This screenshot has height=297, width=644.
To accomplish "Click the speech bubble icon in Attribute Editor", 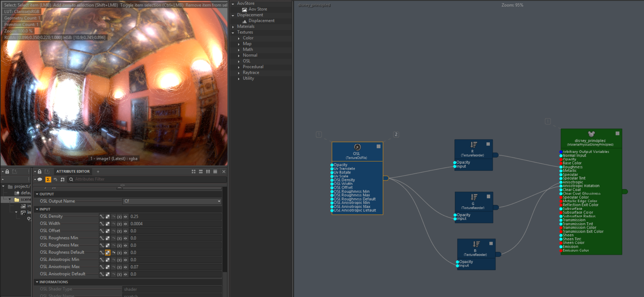I will coord(40,179).
